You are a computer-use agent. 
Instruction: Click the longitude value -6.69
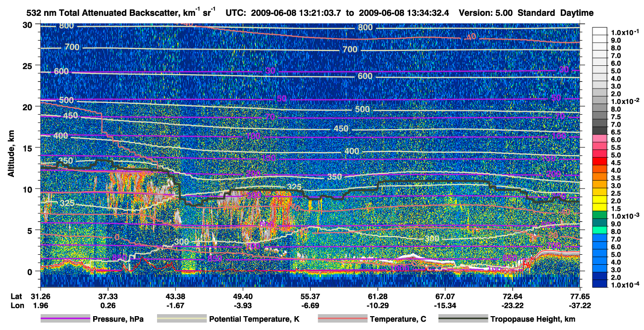tap(310, 305)
